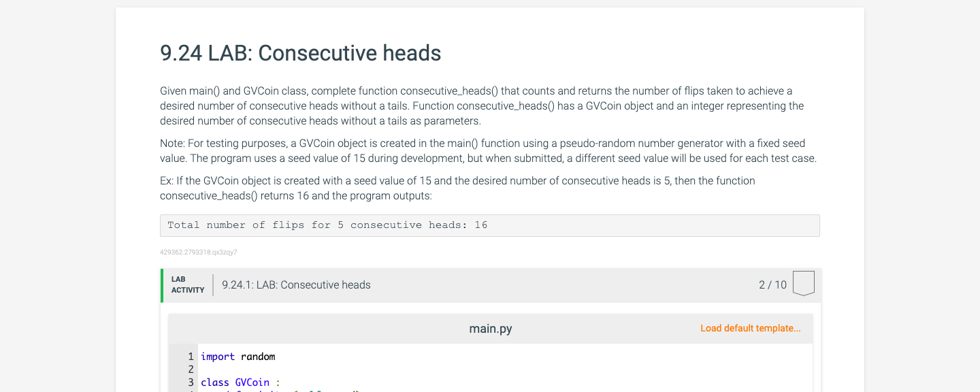The width and height of the screenshot is (980, 392).
Task: Click inside the code editor body
Action: [476, 371]
